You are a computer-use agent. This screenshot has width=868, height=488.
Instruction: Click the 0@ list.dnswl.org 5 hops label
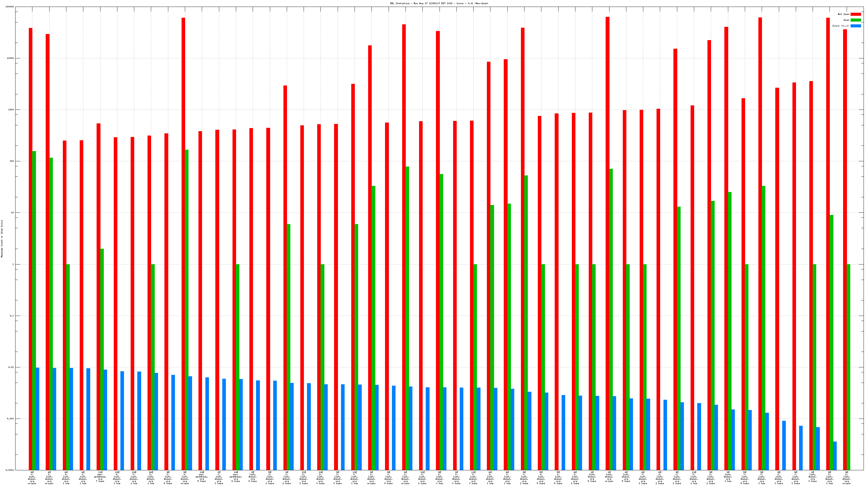coord(626,477)
